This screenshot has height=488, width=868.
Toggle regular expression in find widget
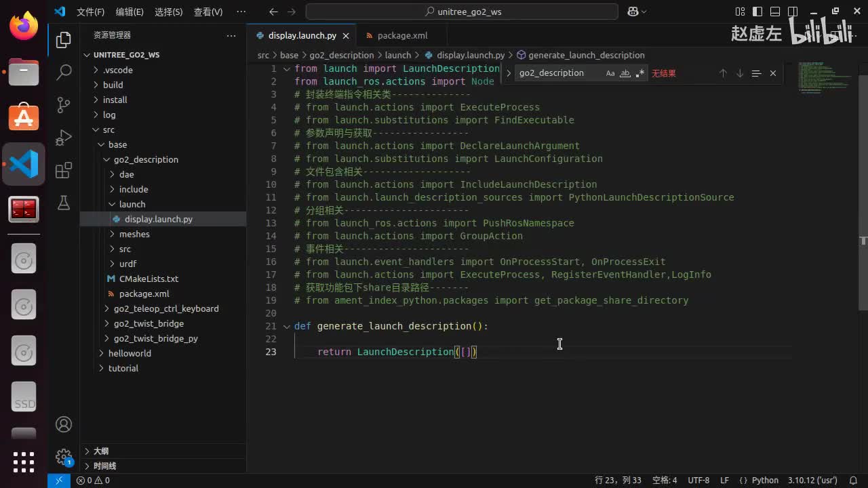pyautogui.click(x=640, y=73)
